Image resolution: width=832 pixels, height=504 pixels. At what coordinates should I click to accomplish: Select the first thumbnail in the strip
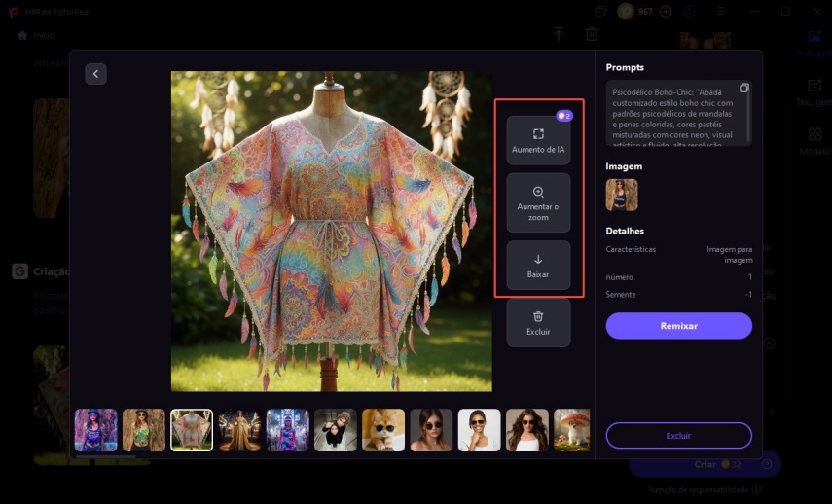95,429
